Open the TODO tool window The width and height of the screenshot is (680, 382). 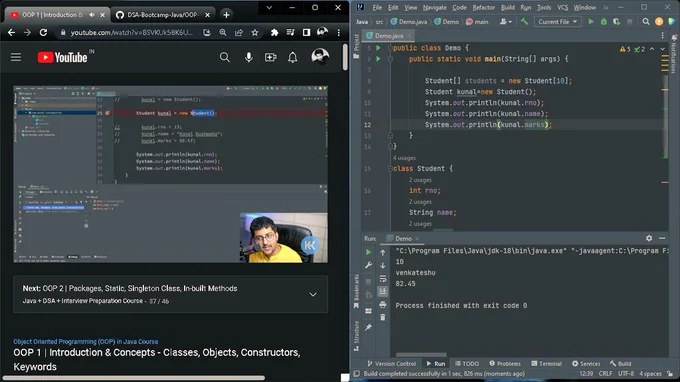coord(467,363)
